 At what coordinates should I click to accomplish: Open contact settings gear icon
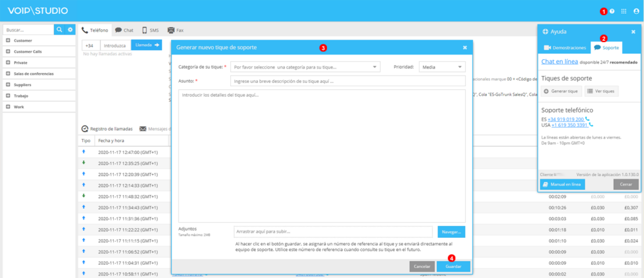(x=70, y=30)
